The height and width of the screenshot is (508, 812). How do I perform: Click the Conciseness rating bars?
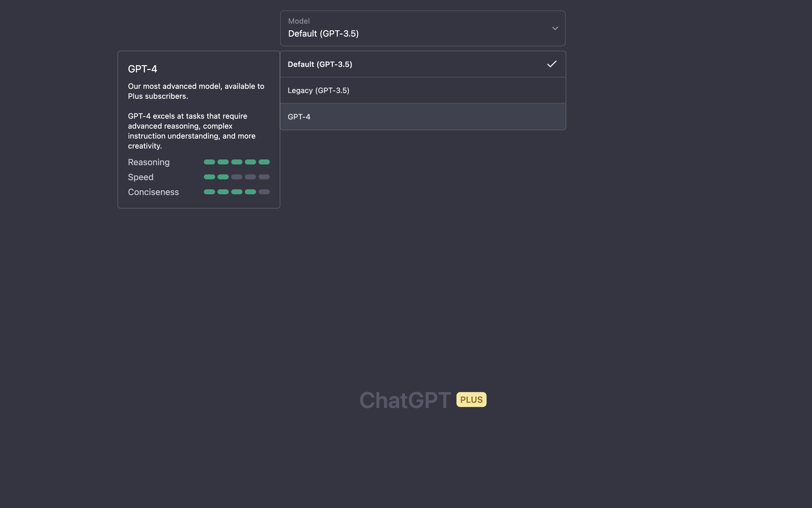[237, 192]
